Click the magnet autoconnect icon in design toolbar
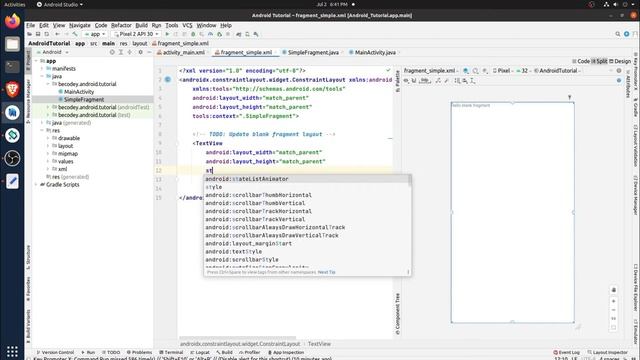Image resolution: width=640 pixels, height=360 pixels. pos(414,81)
